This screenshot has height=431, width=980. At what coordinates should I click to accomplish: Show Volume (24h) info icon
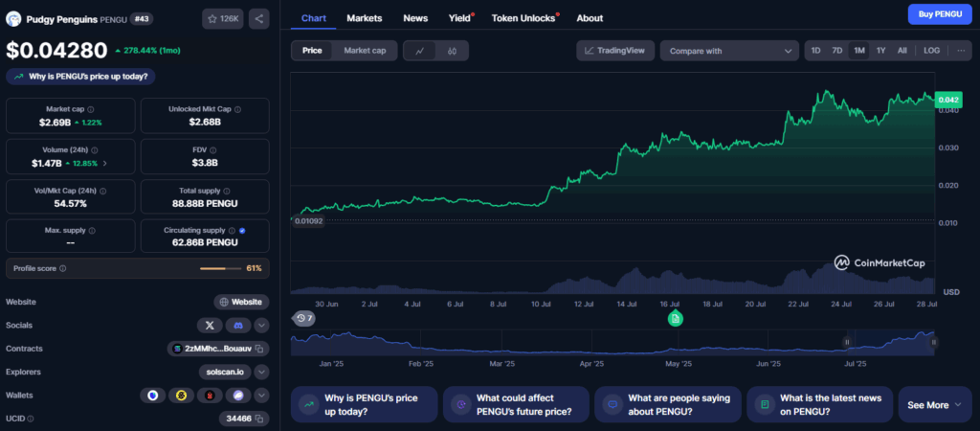tap(93, 149)
